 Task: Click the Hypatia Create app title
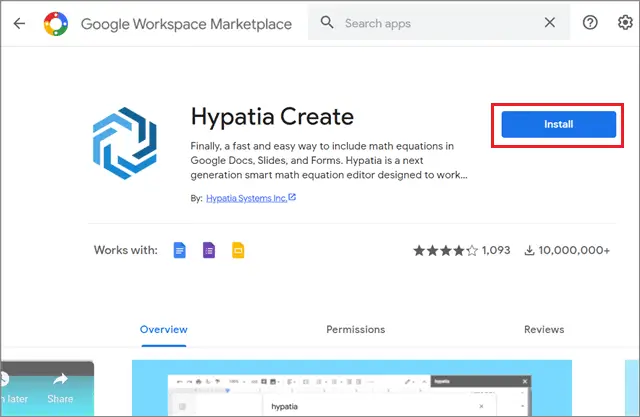click(272, 117)
